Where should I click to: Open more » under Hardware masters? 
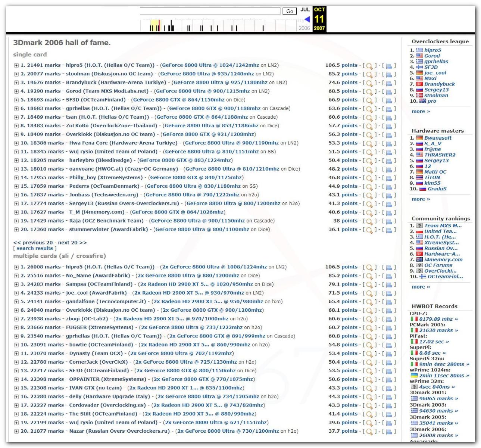tap(421, 199)
